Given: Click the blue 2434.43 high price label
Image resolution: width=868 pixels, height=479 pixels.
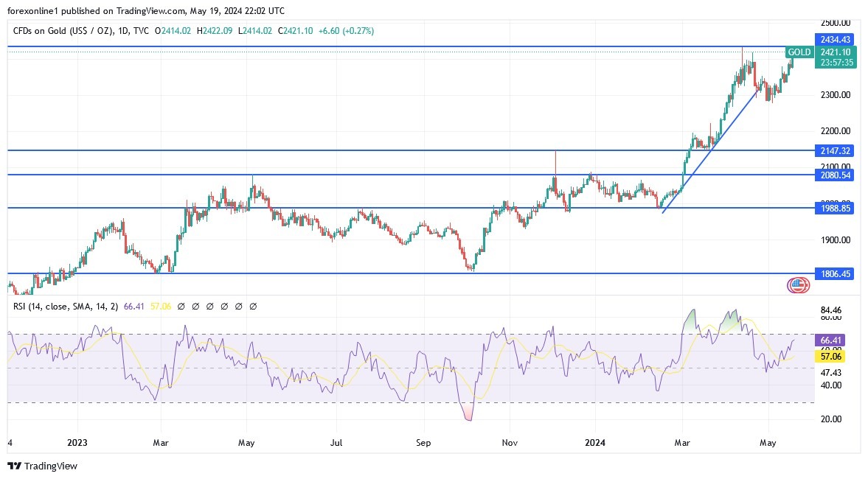Looking at the screenshot, I should 834,40.
